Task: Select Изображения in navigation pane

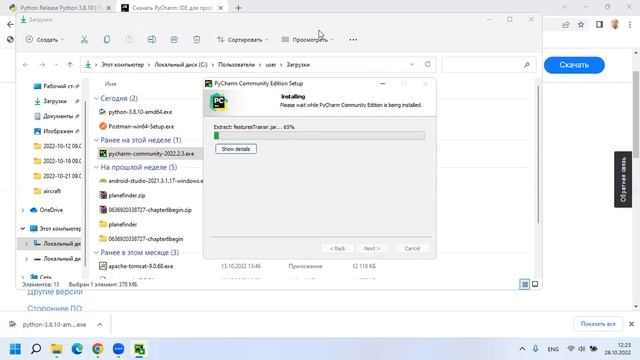Action: click(x=56, y=131)
